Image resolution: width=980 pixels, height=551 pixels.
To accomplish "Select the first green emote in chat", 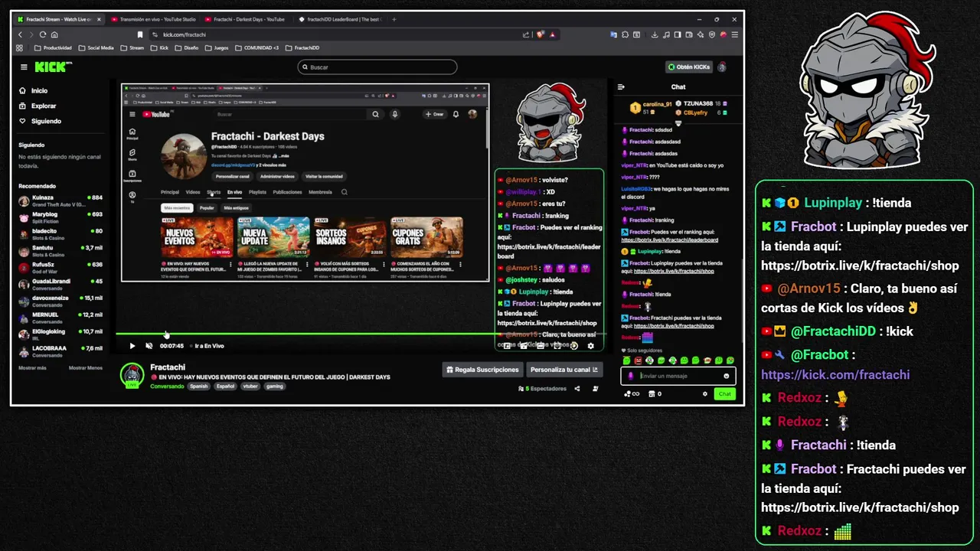I will [627, 360].
